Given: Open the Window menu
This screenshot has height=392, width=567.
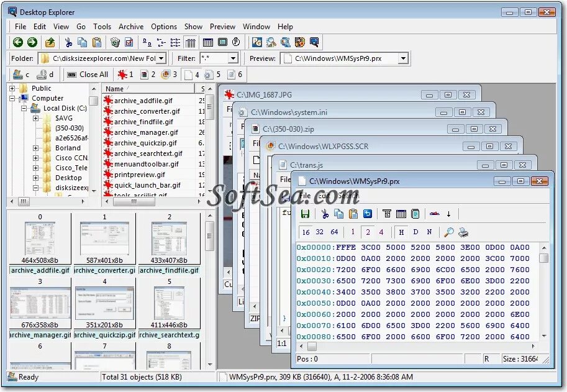Looking at the screenshot, I should tap(256, 26).
